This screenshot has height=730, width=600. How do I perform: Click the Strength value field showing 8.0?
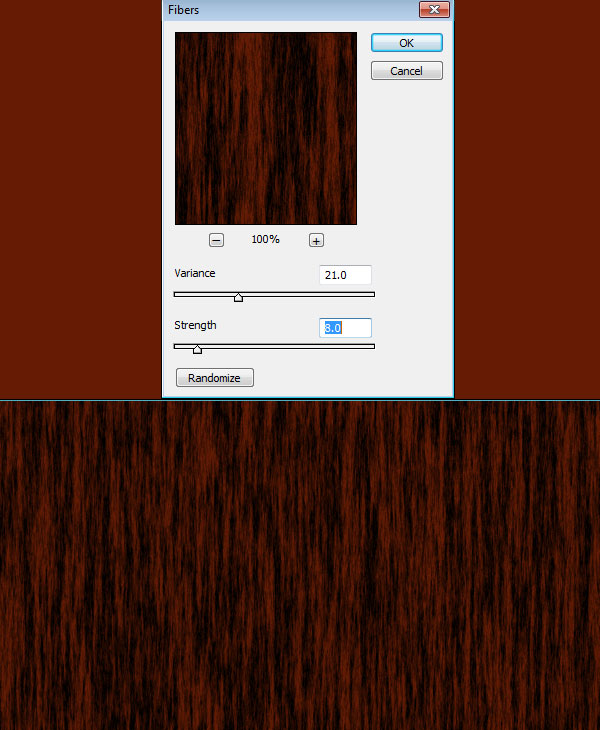click(345, 328)
